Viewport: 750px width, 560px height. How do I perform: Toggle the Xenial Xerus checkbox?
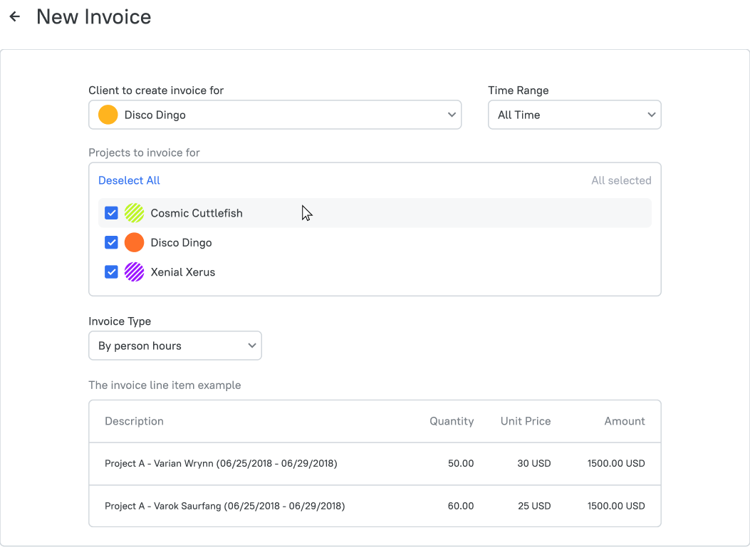[x=111, y=272]
